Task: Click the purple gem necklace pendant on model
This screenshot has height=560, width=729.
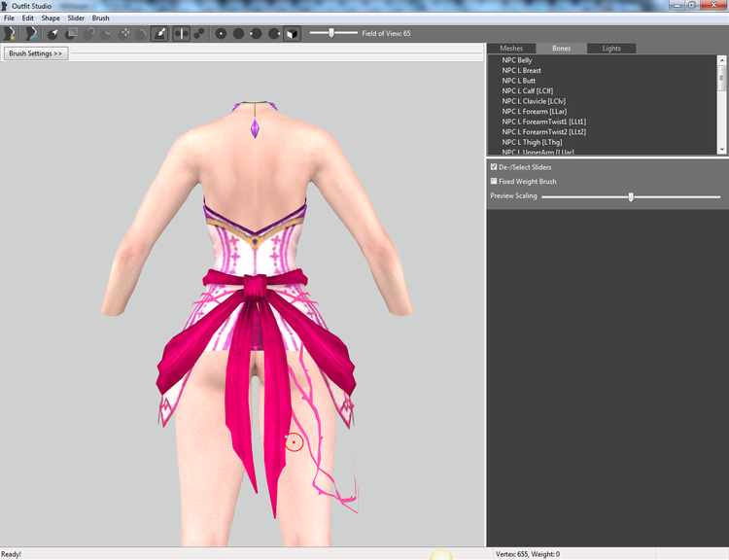Action: point(255,128)
